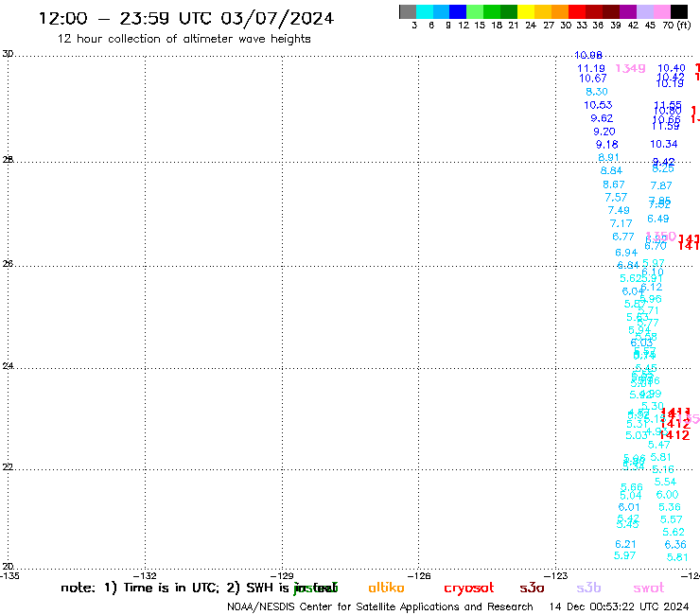700x615 pixels.
Task: Select the orange altika satellite label
Action: (x=386, y=588)
